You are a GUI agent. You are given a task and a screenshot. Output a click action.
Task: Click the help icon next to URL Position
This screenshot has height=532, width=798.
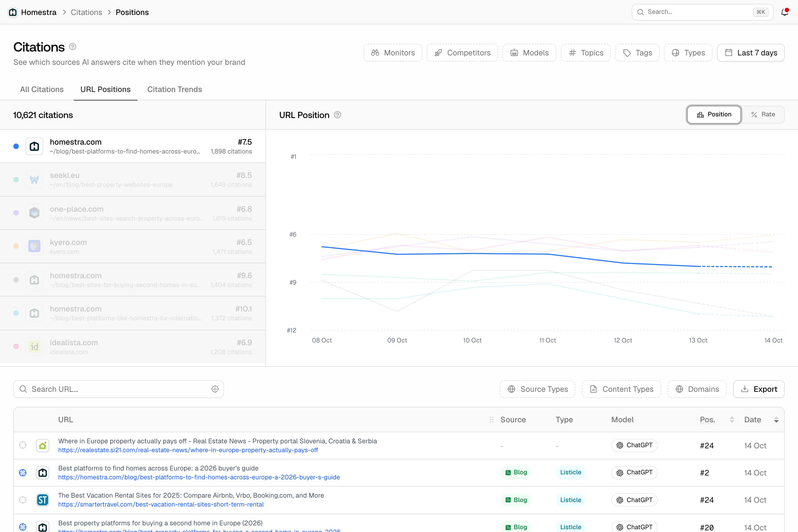click(x=337, y=115)
